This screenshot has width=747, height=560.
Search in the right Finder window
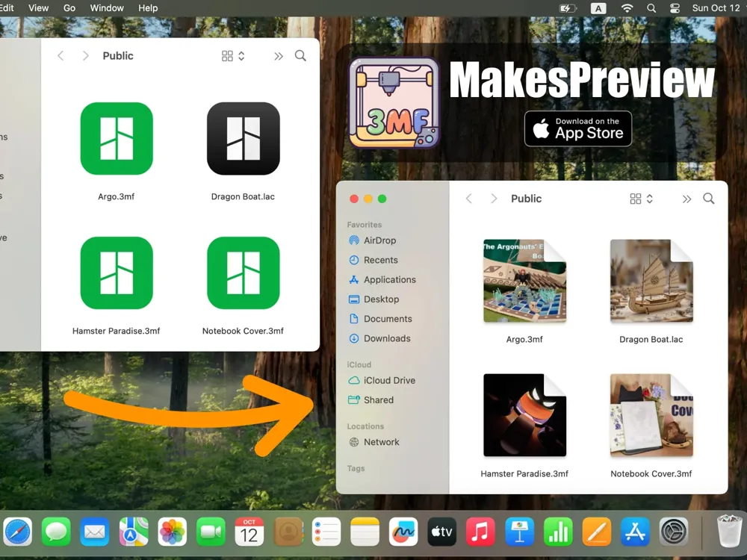709,199
